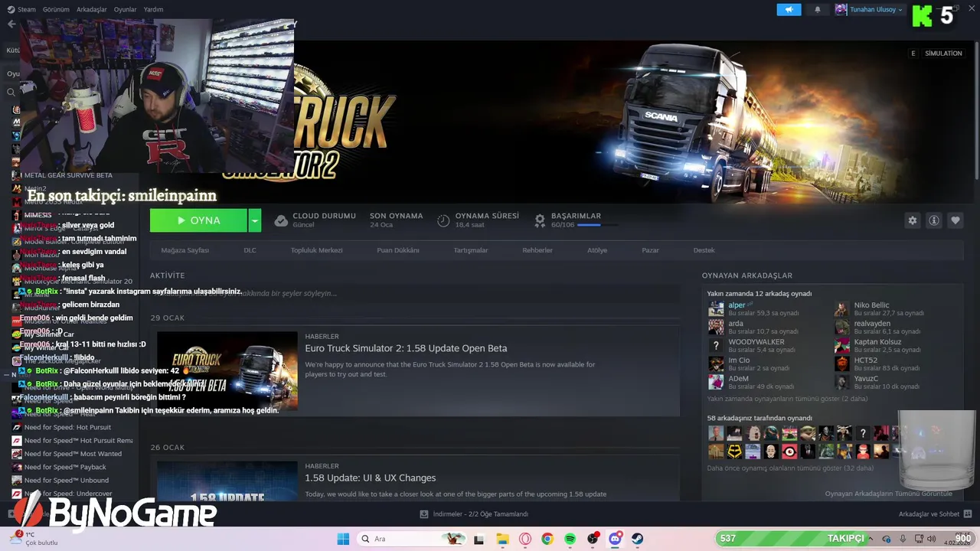Click taskbar search box Ara
Viewport: 980px width, 551px height.
[x=411, y=539]
